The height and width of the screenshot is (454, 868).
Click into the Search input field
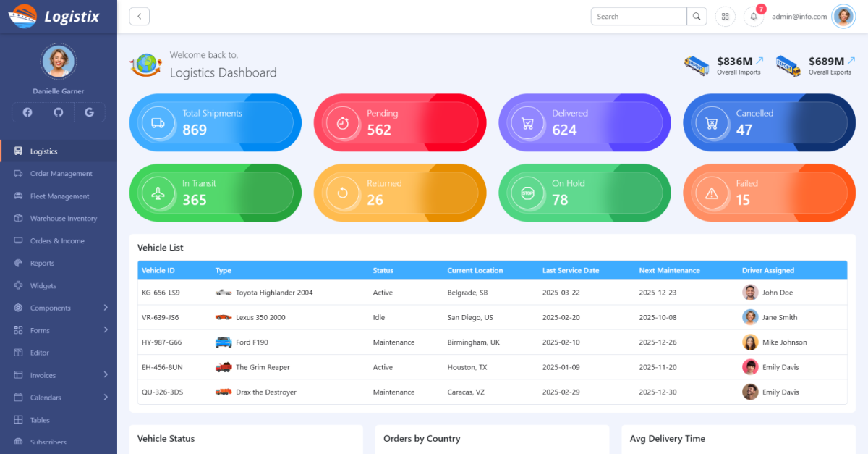[x=639, y=17]
